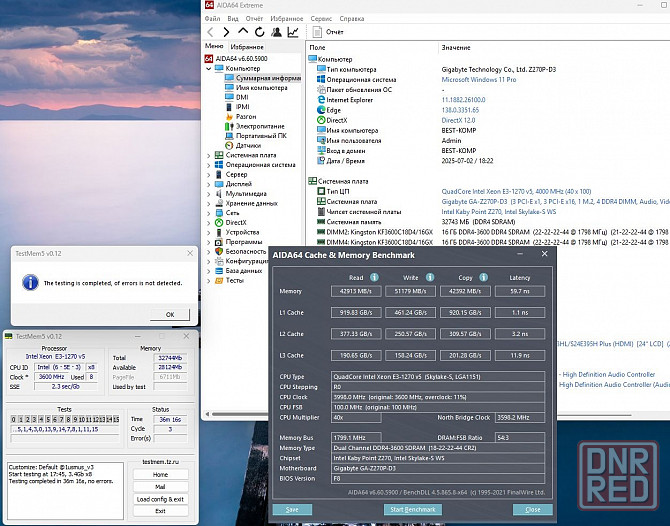The height and width of the screenshot is (526, 670).
Task: Expand the Хранение данных tree node
Action: (x=209, y=203)
